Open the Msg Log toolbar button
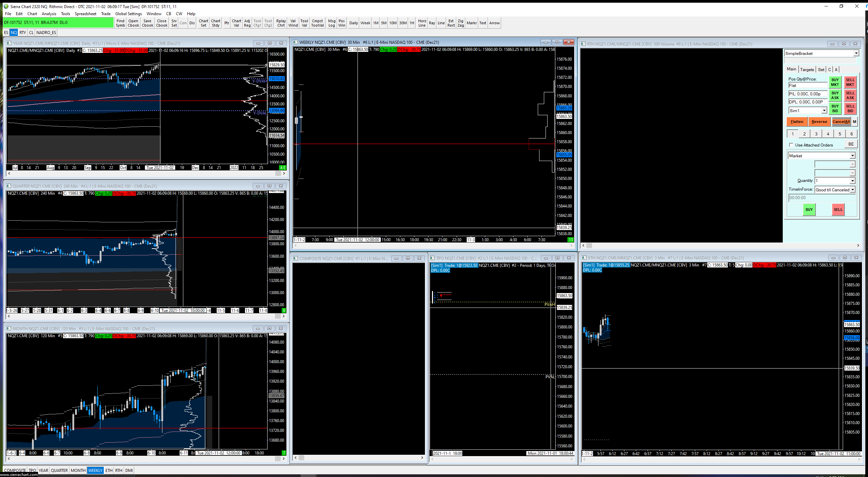The height and width of the screenshot is (477, 868). pyautogui.click(x=332, y=23)
